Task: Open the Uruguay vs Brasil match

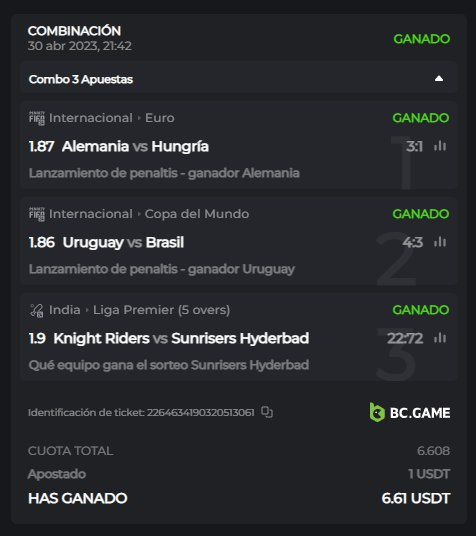Action: click(x=123, y=243)
